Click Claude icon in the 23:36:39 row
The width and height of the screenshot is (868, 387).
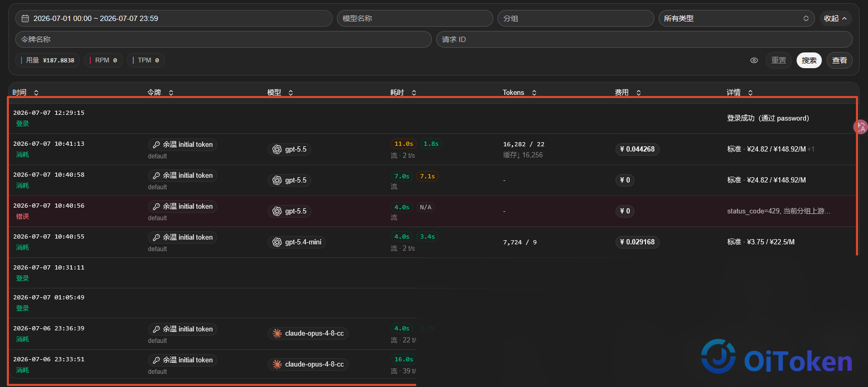tap(277, 334)
